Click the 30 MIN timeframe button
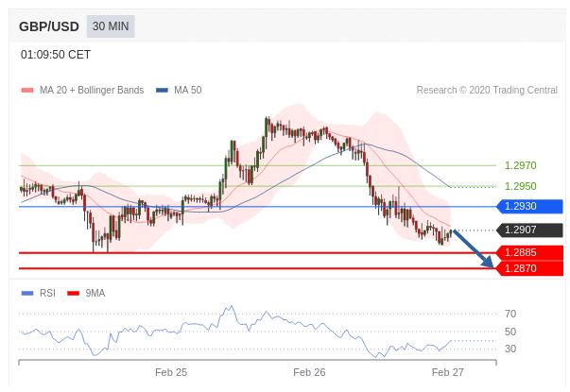Image resolution: width=570 pixels, height=392 pixels. (111, 26)
